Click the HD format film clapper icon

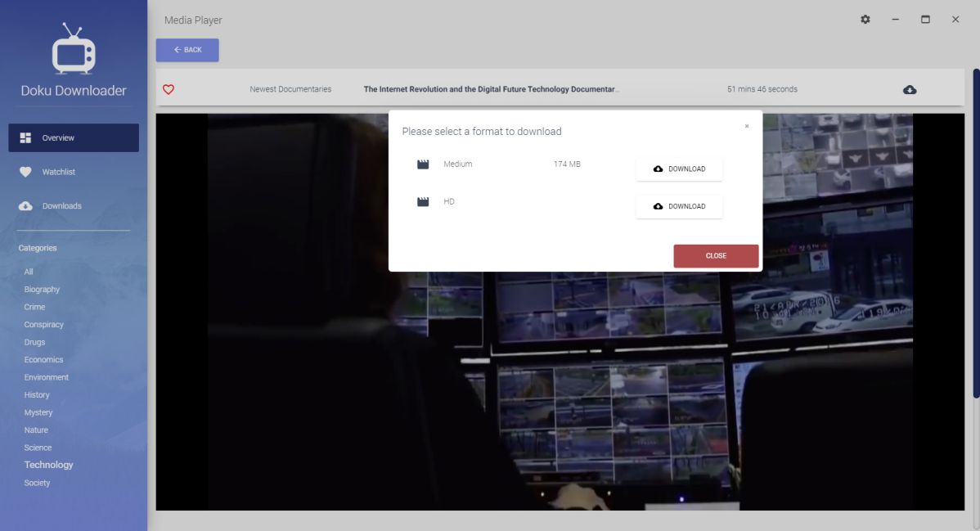click(x=423, y=202)
